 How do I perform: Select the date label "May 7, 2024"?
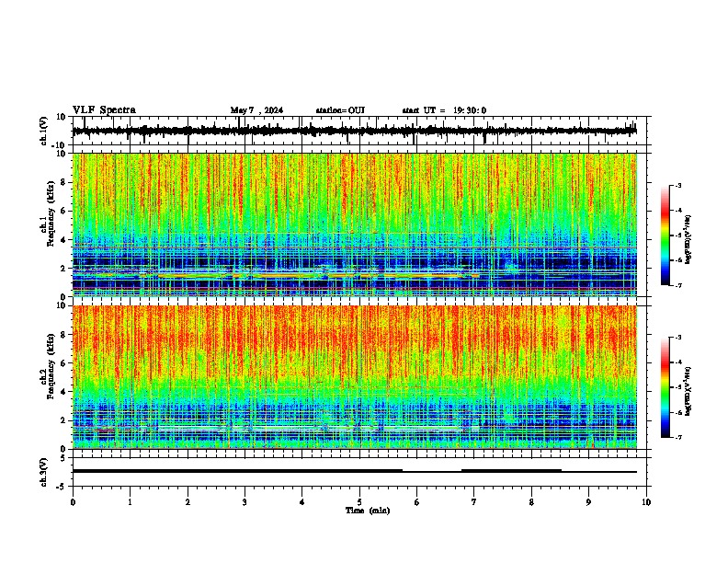click(256, 110)
